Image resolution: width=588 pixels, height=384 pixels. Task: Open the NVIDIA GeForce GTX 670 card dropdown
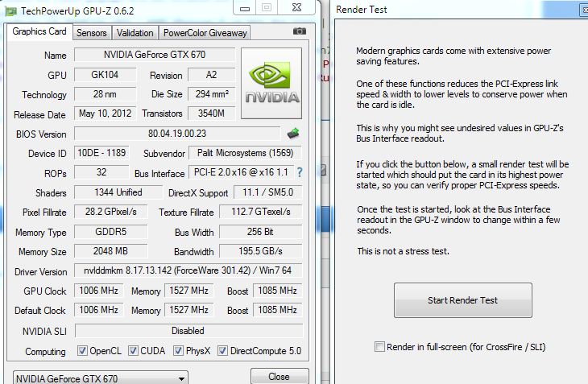coord(101,378)
